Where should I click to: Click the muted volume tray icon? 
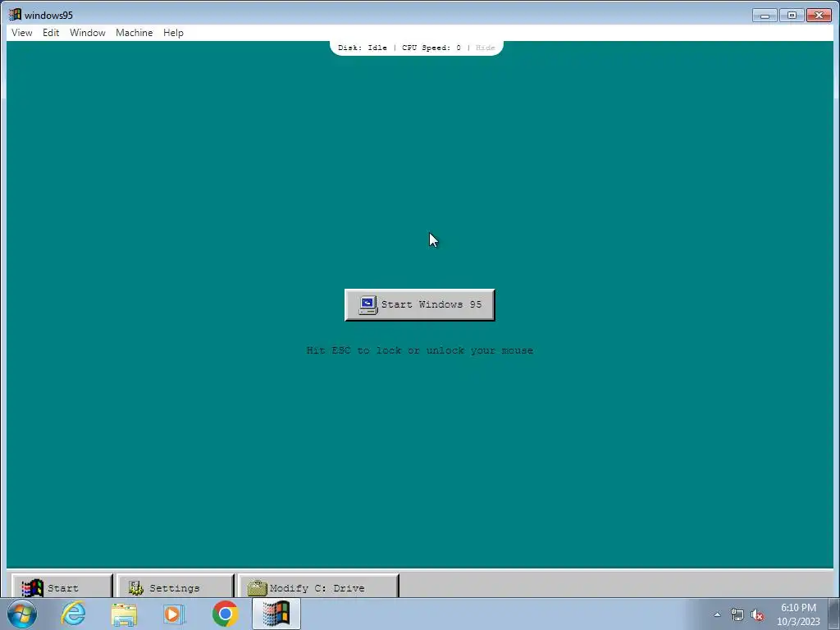[x=757, y=615]
